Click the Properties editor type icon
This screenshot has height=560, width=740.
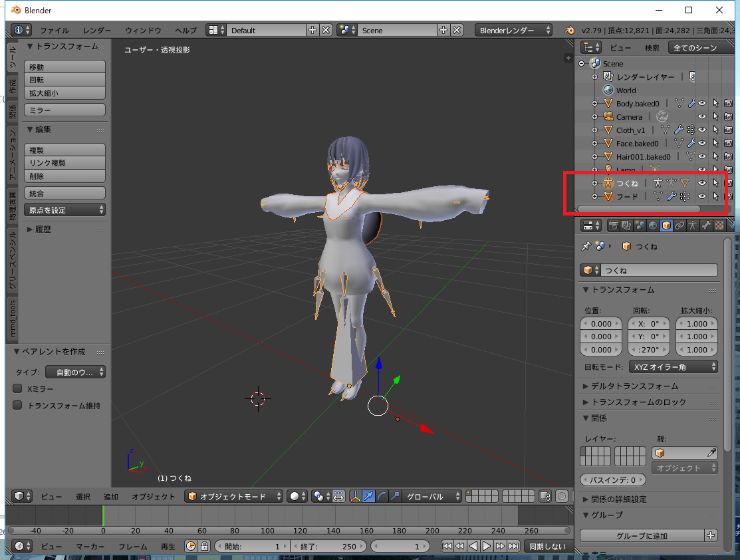(x=591, y=225)
